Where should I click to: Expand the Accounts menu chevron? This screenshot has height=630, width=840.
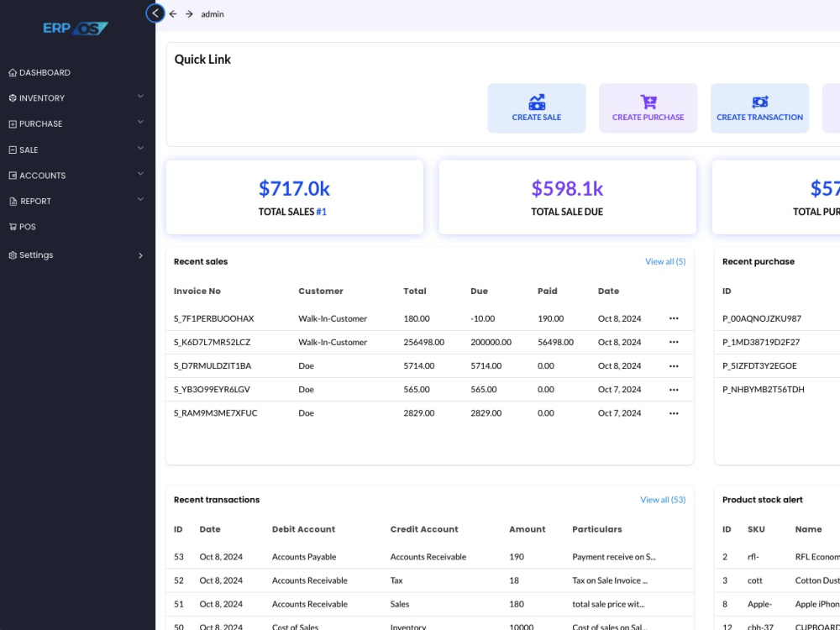pyautogui.click(x=140, y=174)
